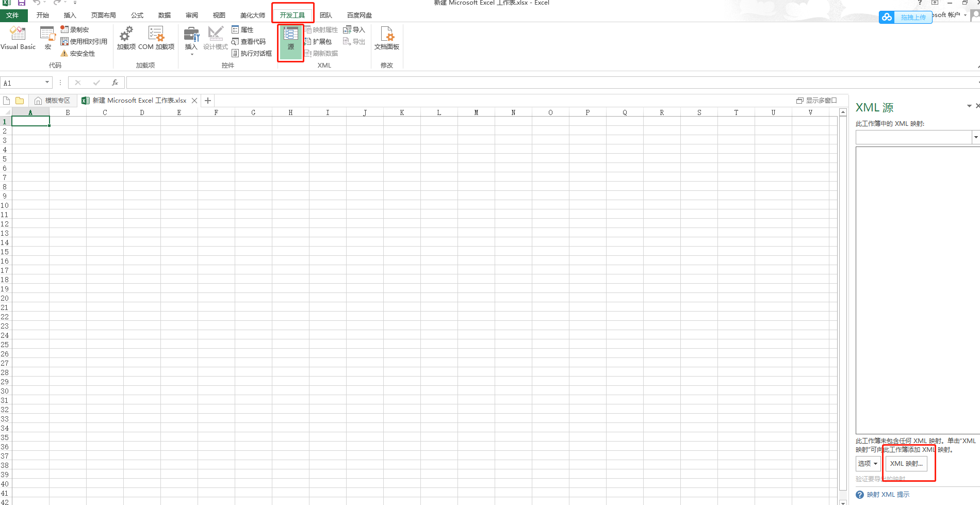Click the new document icon in tab bar

click(x=7, y=101)
